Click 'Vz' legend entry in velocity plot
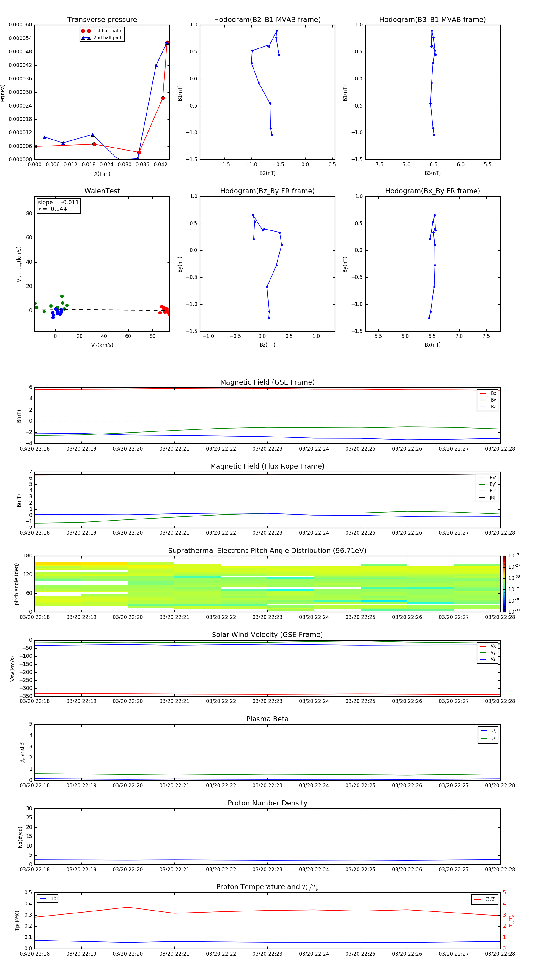This screenshot has height=980, width=535. click(488, 659)
